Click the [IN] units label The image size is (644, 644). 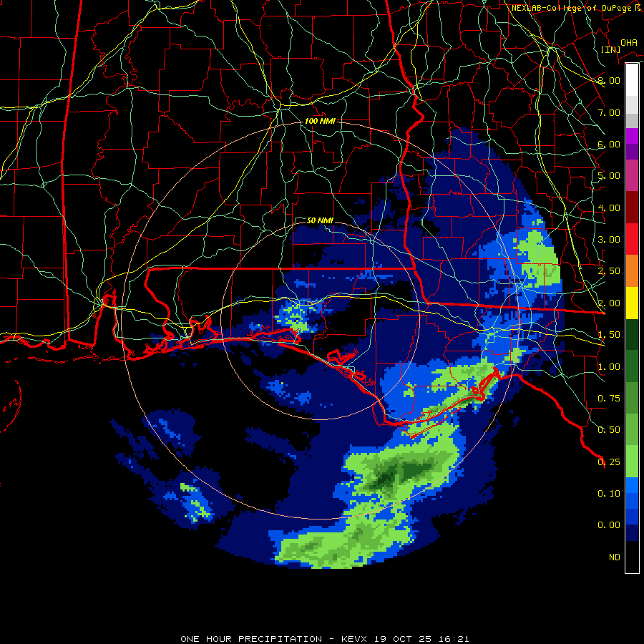tap(610, 49)
